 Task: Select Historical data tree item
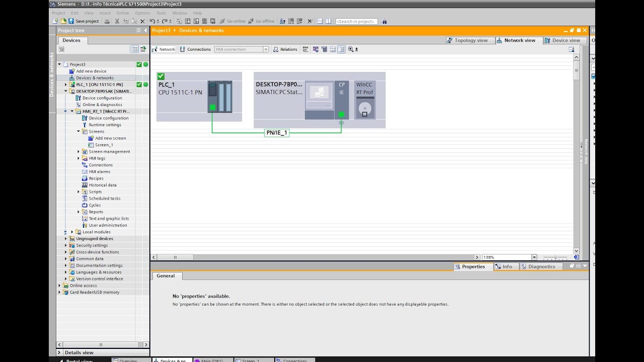103,185
